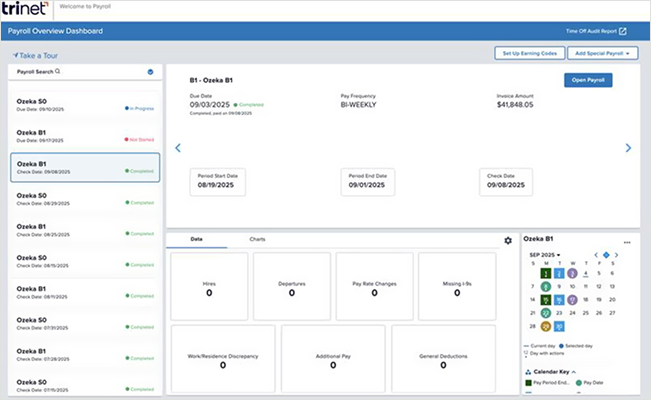Select September 30 blue highlighted day
Viewport: 651px width, 400px height.
coord(559,326)
